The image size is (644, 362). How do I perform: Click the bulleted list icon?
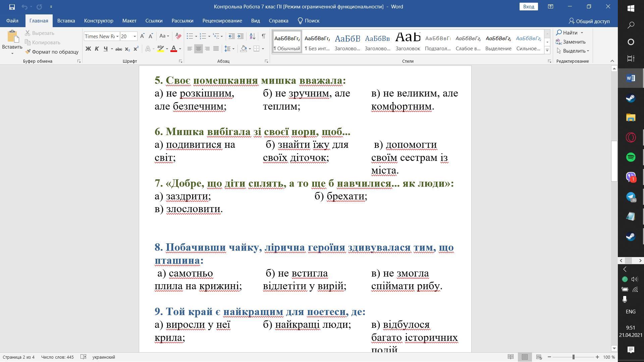click(x=190, y=36)
